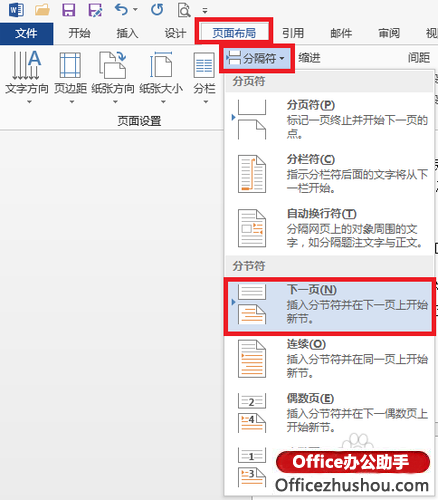Open the Print Preview icon
The image size is (438, 500).
coord(184,10)
